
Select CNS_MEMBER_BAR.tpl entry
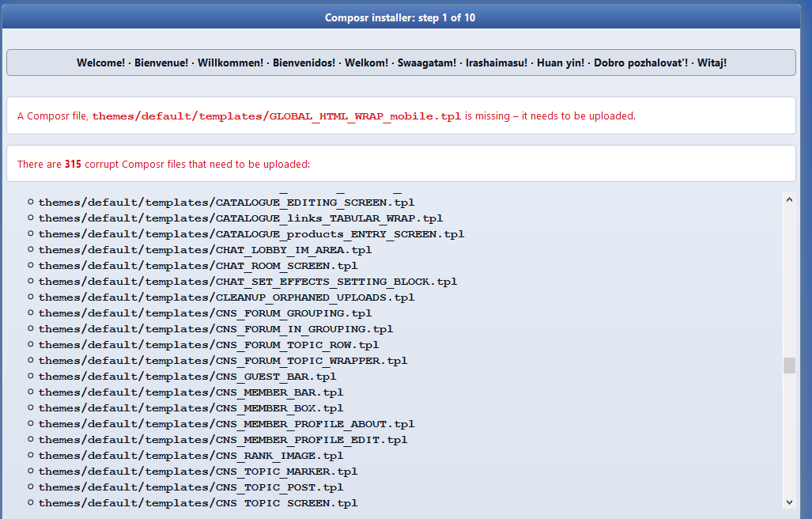coord(191,392)
